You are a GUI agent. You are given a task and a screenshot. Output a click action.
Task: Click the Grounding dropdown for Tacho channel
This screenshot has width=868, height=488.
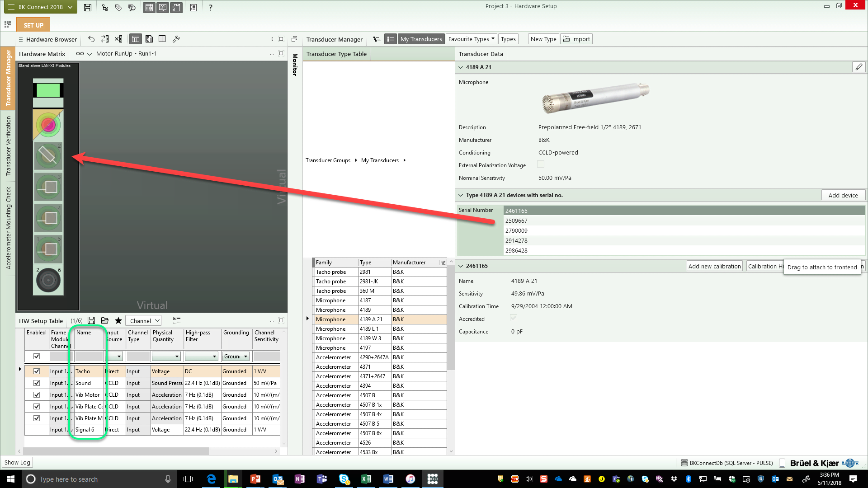click(x=236, y=371)
